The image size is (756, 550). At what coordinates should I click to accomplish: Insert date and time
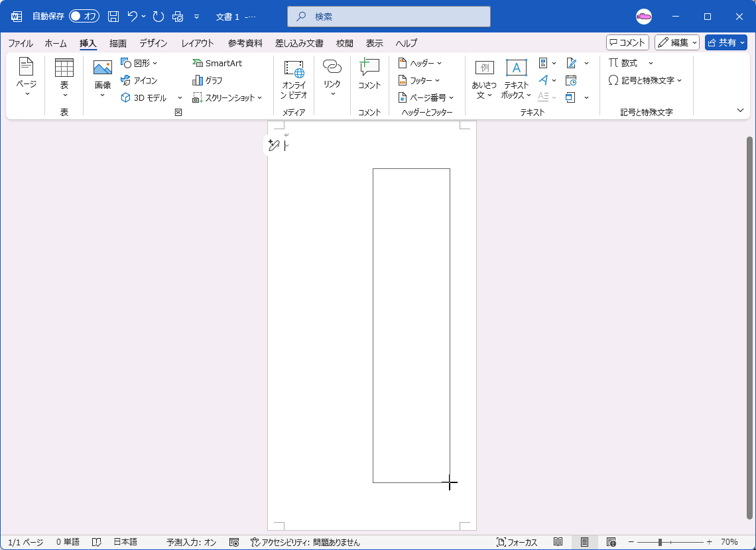point(572,80)
